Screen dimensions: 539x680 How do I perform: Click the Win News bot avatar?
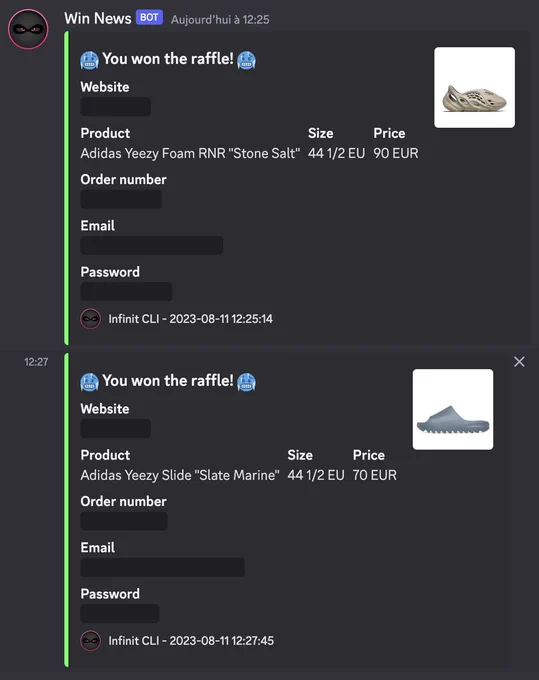[28, 29]
